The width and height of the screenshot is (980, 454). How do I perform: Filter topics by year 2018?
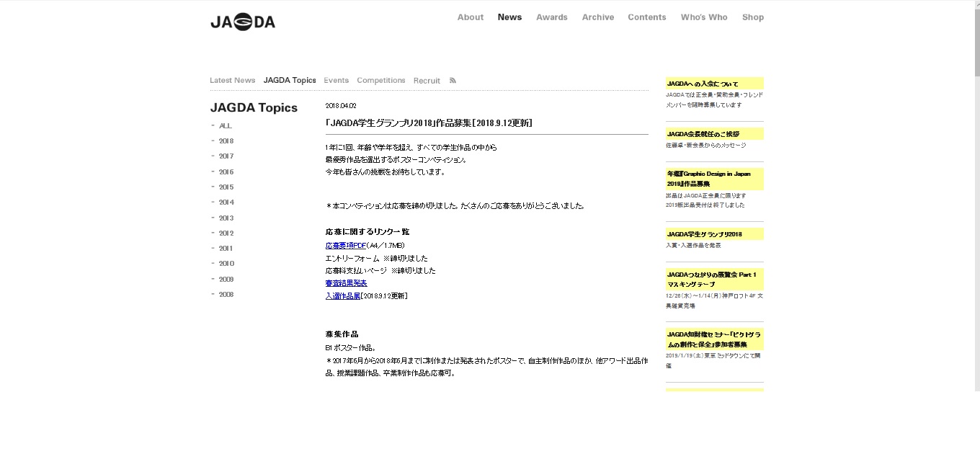pyautogui.click(x=226, y=141)
